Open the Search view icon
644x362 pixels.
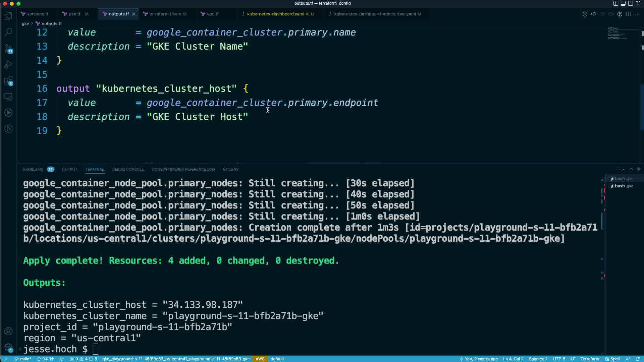[x=8, y=32]
